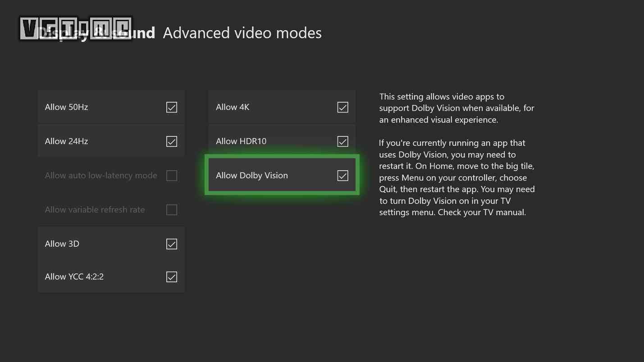This screenshot has width=644, height=362.
Task: Click the "Allow 4K" label text
Action: pos(233,107)
